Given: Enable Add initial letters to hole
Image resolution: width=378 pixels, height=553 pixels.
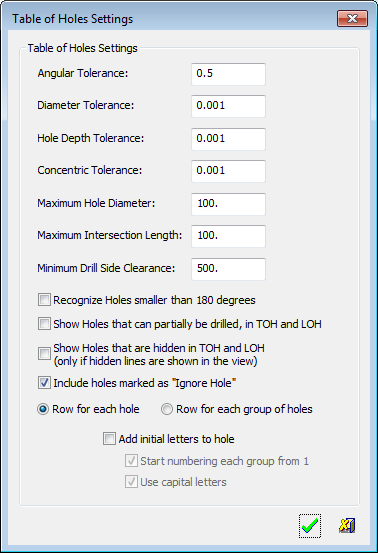Looking at the screenshot, I should coord(109,439).
